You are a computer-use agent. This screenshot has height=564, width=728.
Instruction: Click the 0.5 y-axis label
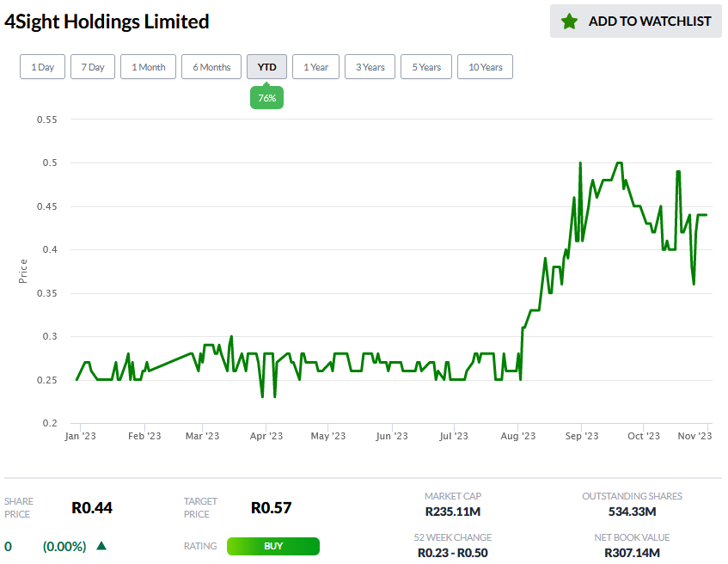(50, 162)
